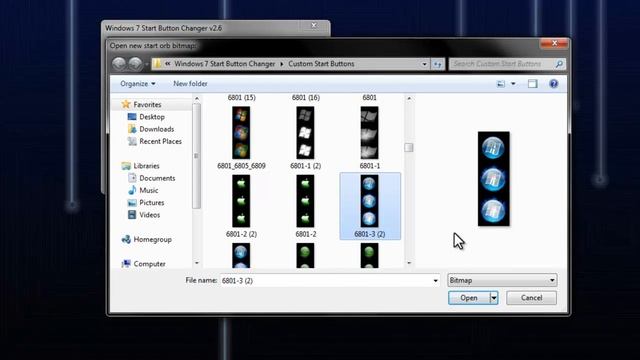Open the view options dropdown arrow

tap(513, 84)
